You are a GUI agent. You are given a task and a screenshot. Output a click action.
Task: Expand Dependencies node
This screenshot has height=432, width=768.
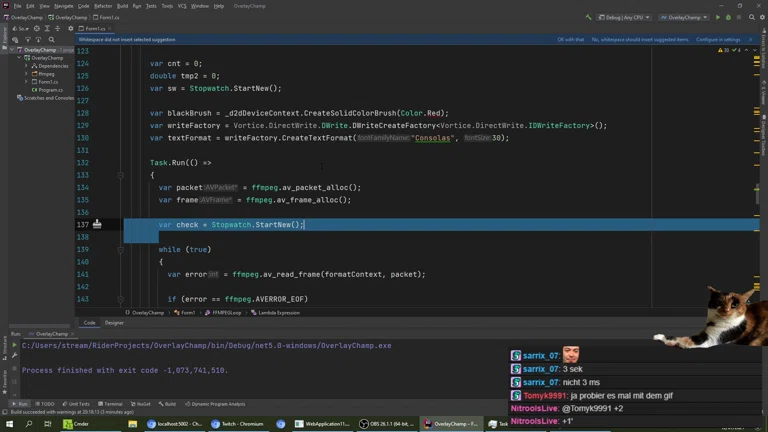[x=26, y=66]
